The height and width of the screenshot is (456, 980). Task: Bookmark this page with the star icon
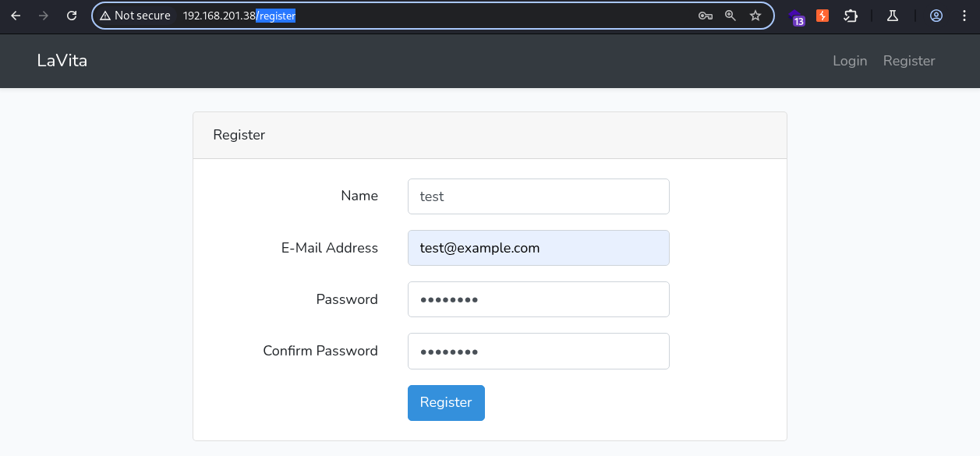[x=755, y=16]
